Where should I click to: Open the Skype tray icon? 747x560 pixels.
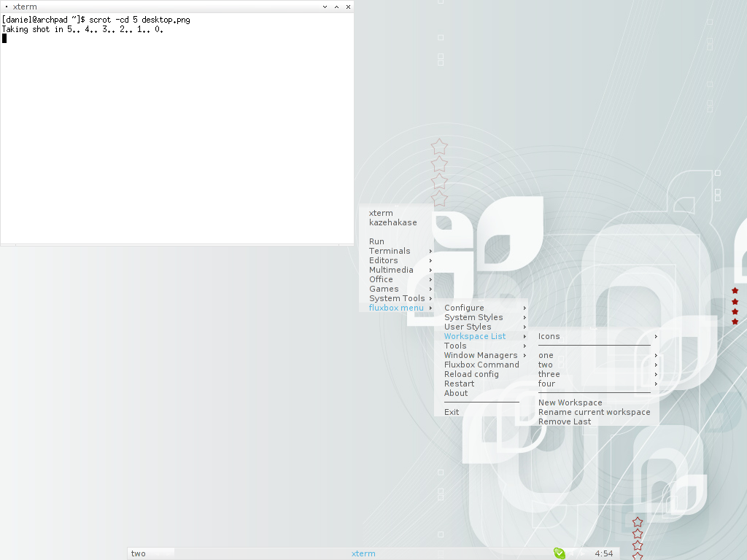[x=560, y=553]
